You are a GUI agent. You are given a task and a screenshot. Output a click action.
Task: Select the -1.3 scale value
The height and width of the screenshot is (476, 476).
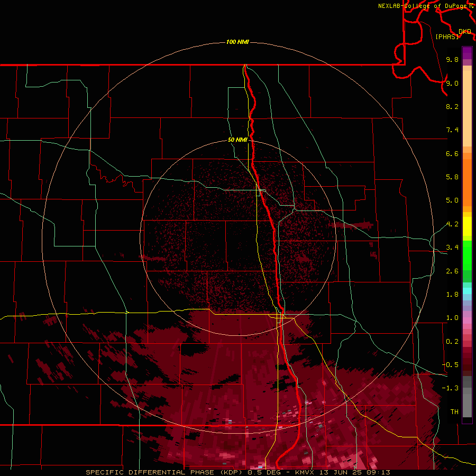450,388
